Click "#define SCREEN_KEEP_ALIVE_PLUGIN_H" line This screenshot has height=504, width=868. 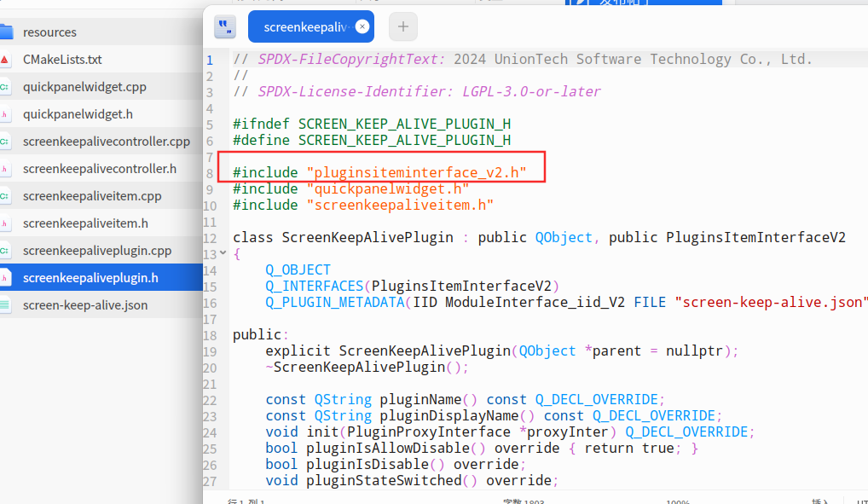pos(372,140)
